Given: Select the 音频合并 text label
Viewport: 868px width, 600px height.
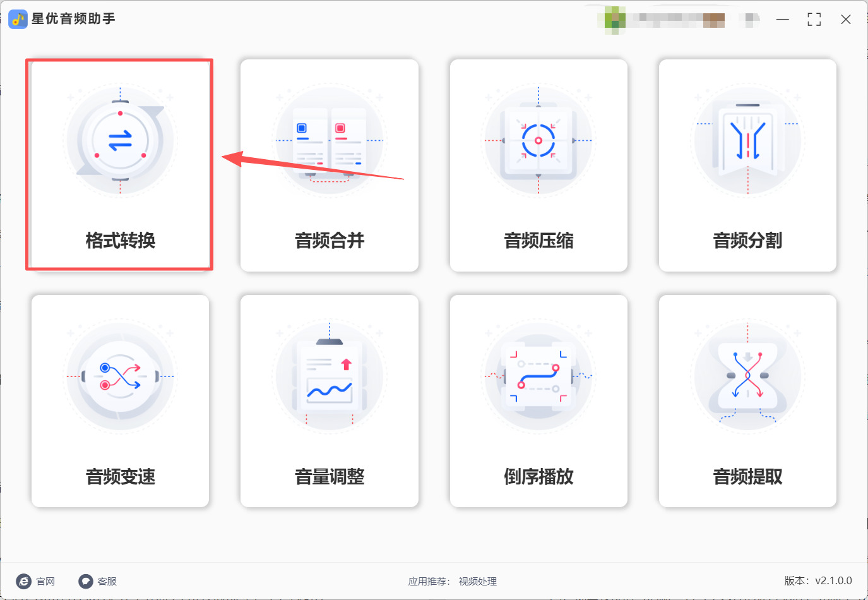Looking at the screenshot, I should 330,241.
